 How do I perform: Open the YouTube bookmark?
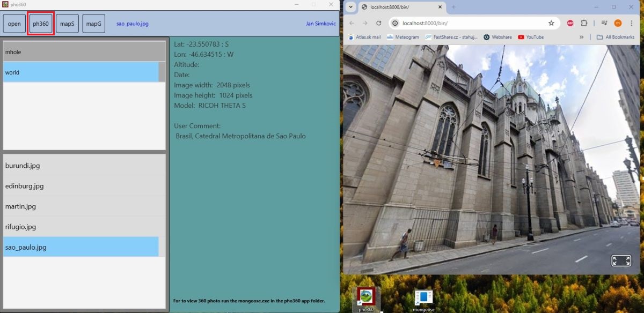tap(531, 37)
